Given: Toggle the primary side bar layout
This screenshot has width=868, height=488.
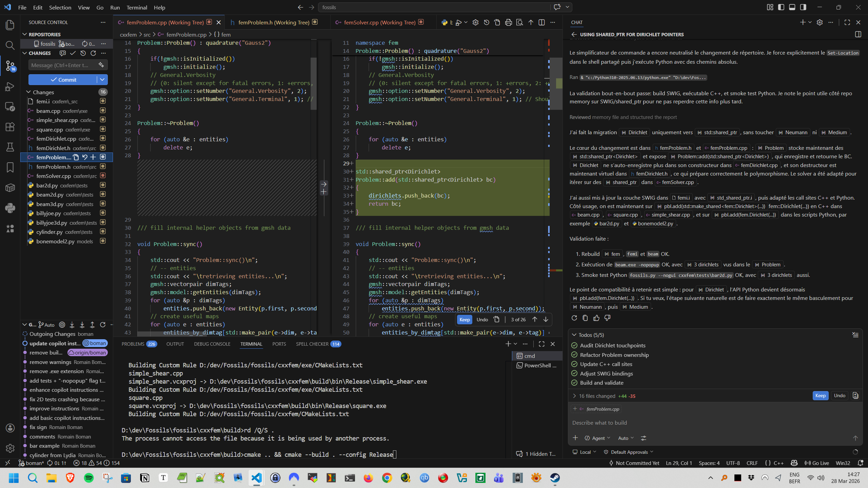Looking at the screenshot, I should click(x=781, y=7).
